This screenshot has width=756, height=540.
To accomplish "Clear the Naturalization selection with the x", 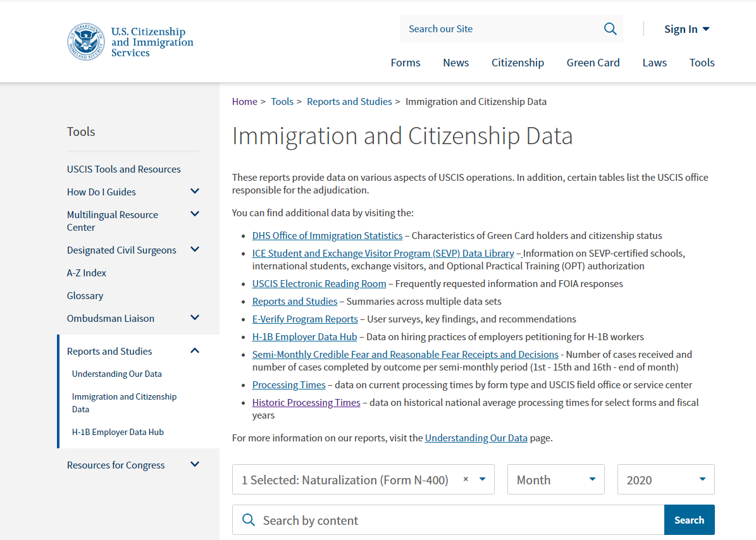I will (466, 479).
